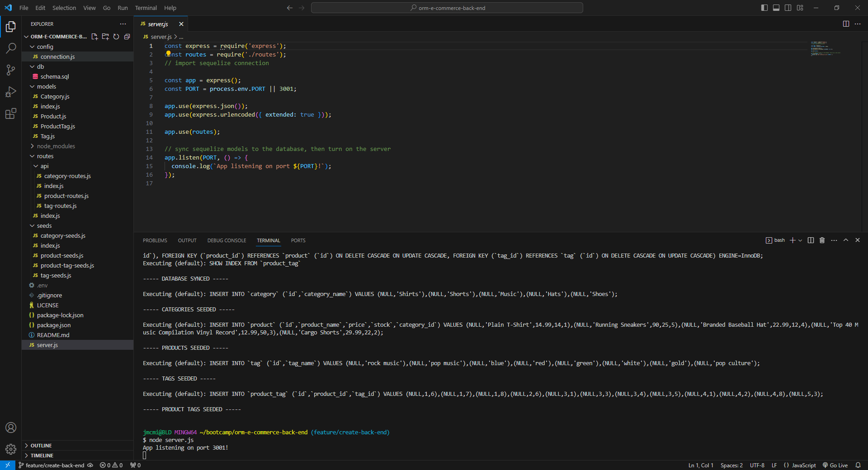The image size is (868, 470).
Task: Switch to the Ports tab
Action: pyautogui.click(x=298, y=240)
